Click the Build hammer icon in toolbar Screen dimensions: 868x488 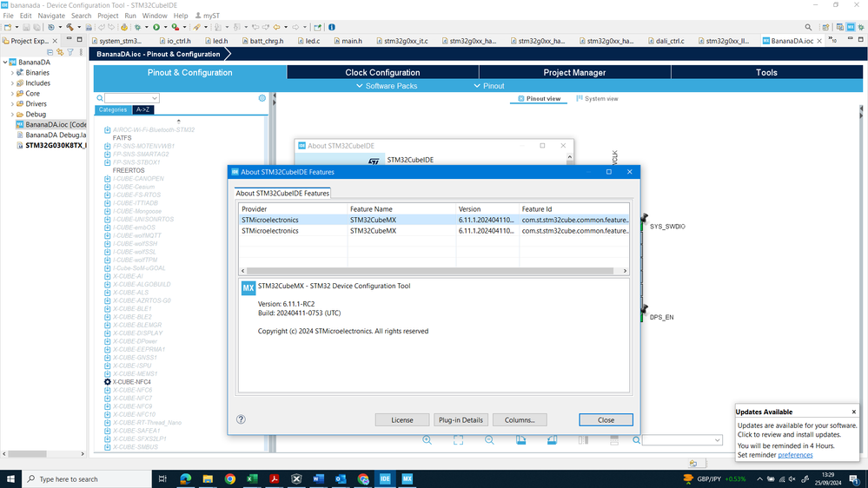(70, 27)
